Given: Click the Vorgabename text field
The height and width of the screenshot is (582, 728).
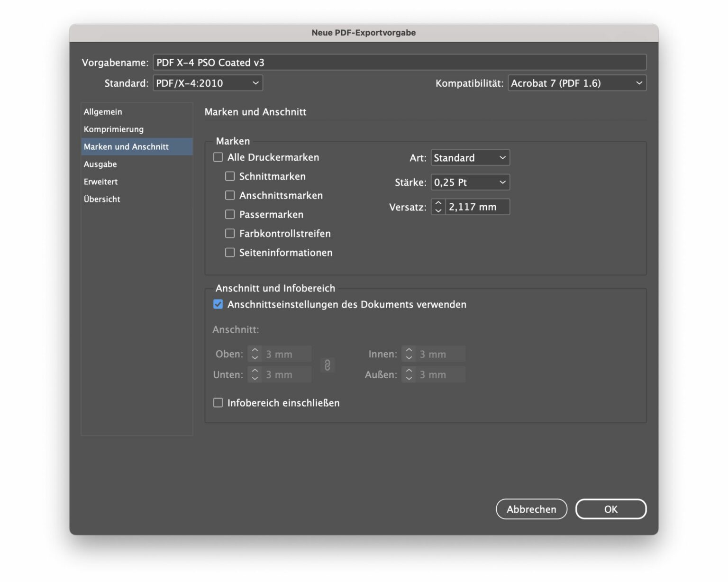Looking at the screenshot, I should tap(400, 63).
